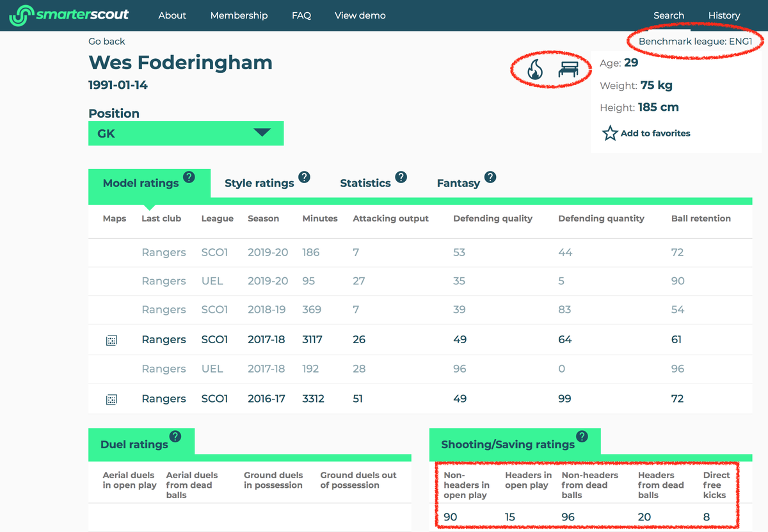Click Headers in open play value 15
The width and height of the screenshot is (768, 532).
coord(510,517)
